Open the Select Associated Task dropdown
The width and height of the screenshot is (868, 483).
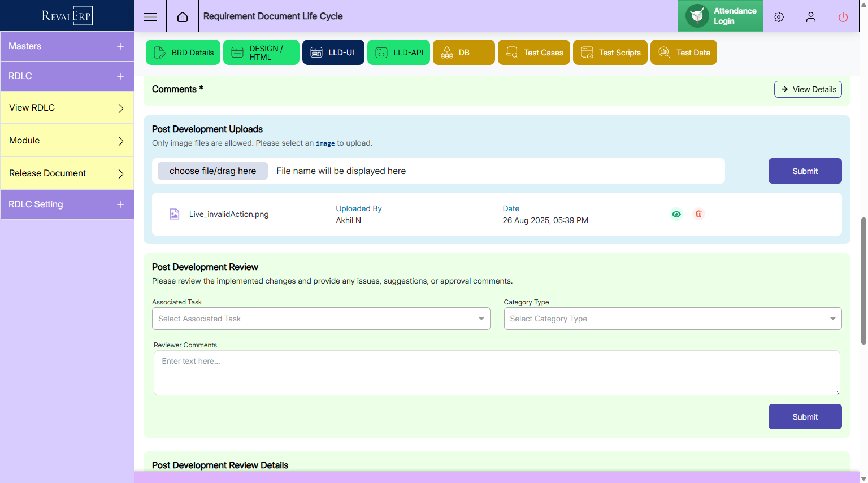[x=320, y=319]
